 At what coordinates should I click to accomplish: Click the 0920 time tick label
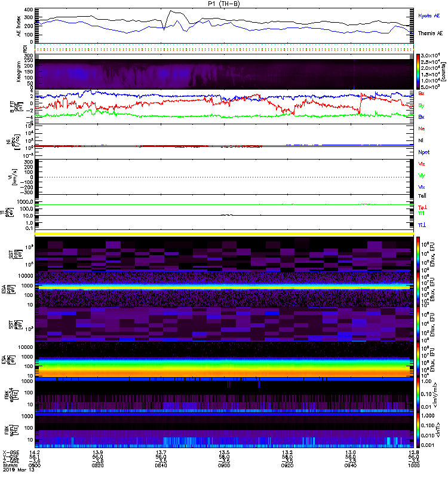click(x=287, y=465)
